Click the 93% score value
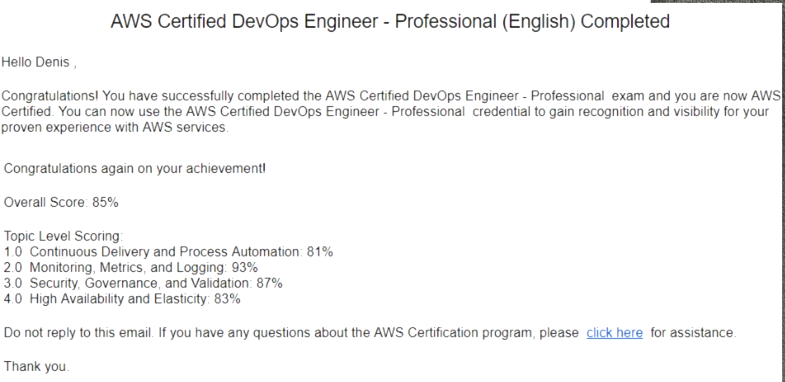The image size is (785, 382). click(245, 267)
